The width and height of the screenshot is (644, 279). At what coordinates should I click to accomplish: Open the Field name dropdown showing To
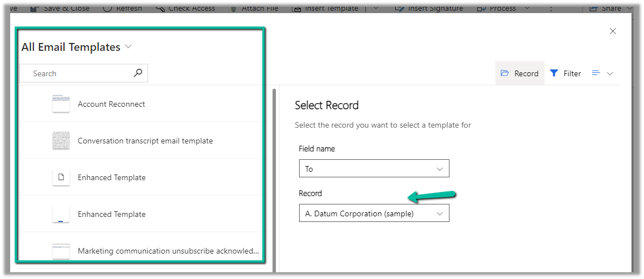tap(374, 169)
